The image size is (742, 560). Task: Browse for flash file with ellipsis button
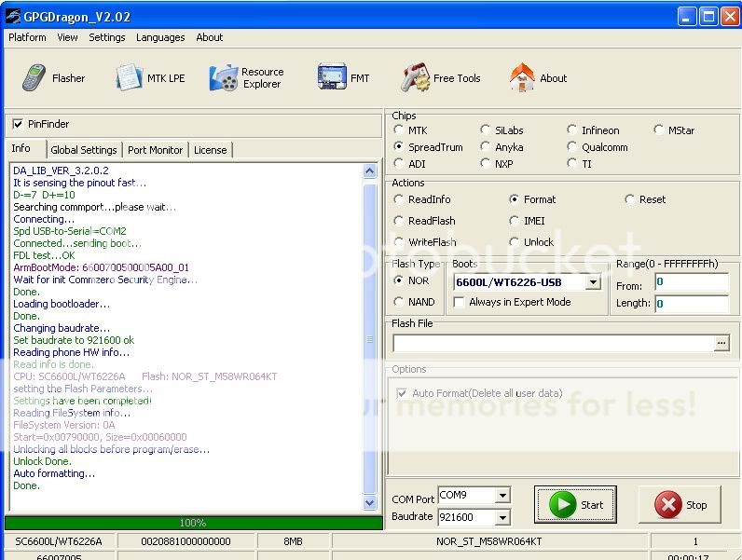coord(721,343)
